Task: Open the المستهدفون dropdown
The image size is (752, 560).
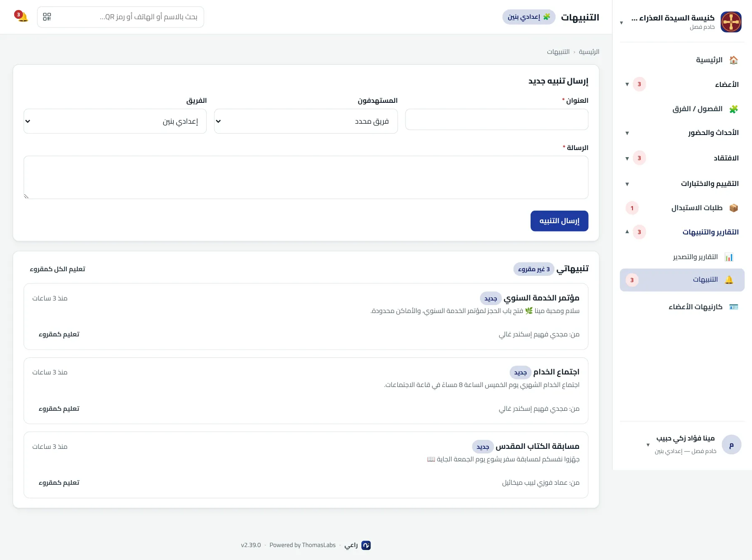Action: [306, 121]
